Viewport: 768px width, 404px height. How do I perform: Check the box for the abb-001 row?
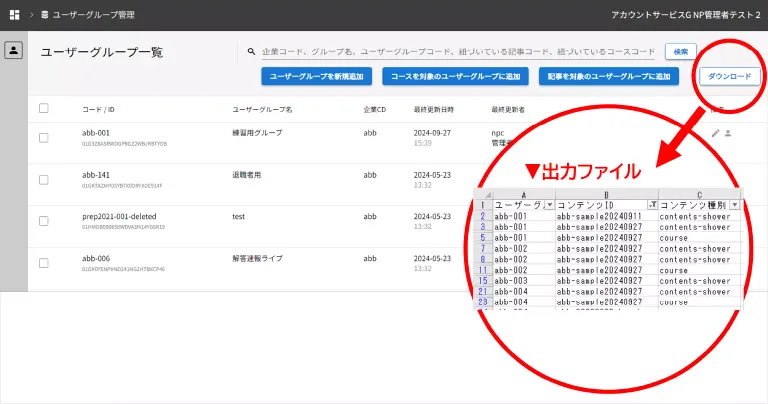(x=44, y=138)
